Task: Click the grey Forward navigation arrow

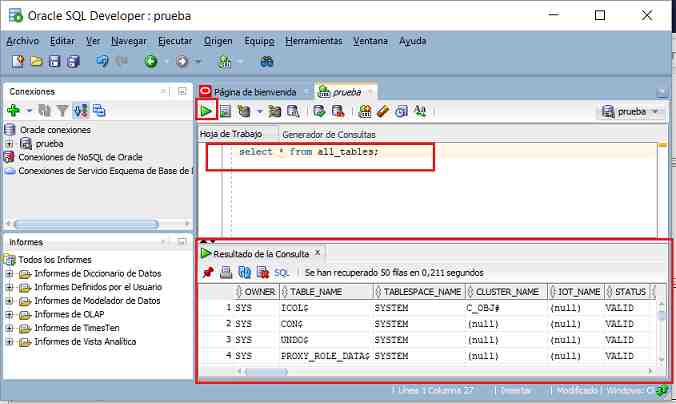Action: coord(182,62)
